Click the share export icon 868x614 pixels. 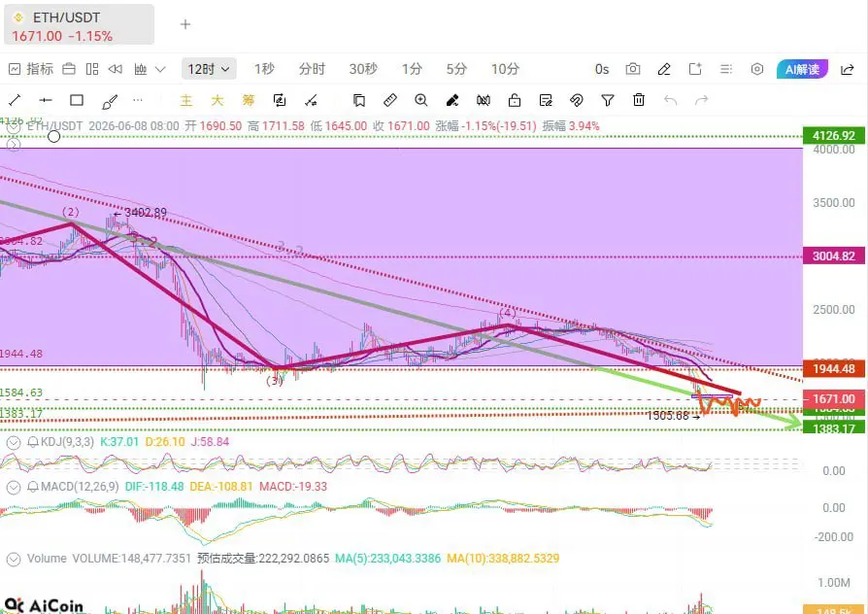(x=847, y=69)
